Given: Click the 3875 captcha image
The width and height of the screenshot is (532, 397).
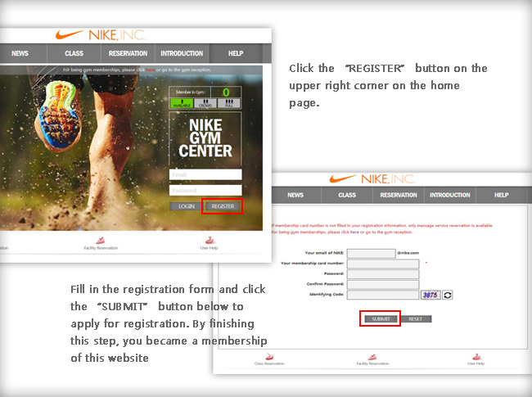Looking at the screenshot, I should click(x=431, y=295).
